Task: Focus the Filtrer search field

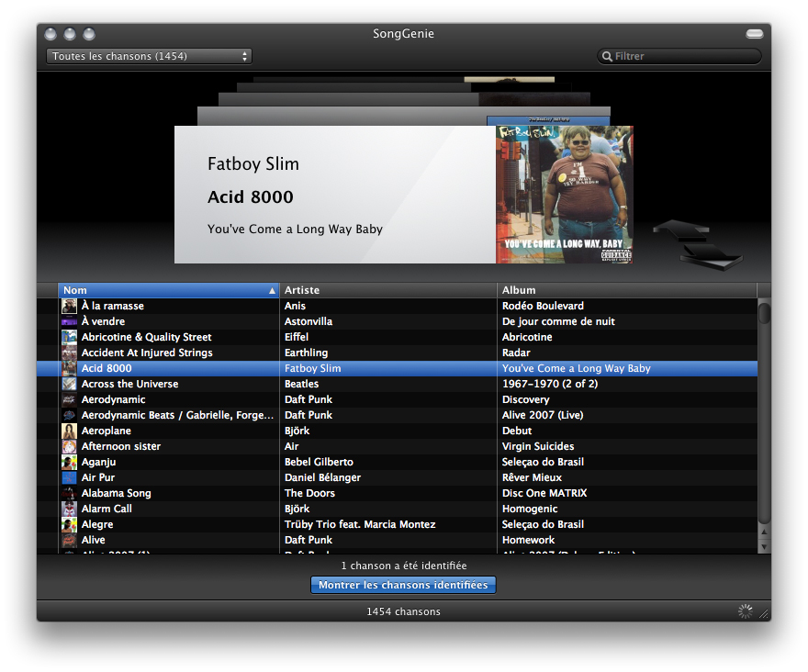Action: pyautogui.click(x=679, y=56)
